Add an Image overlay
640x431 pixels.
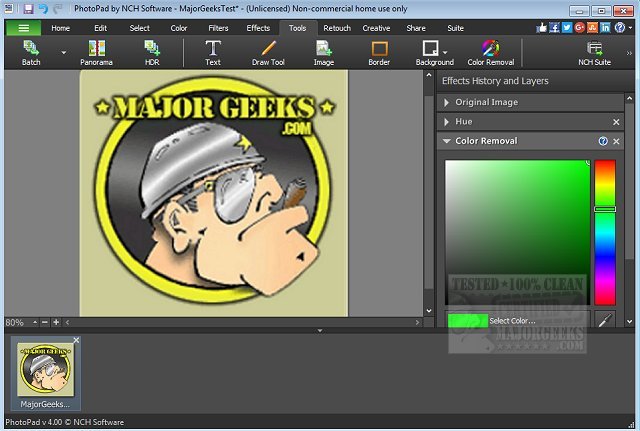coord(324,53)
